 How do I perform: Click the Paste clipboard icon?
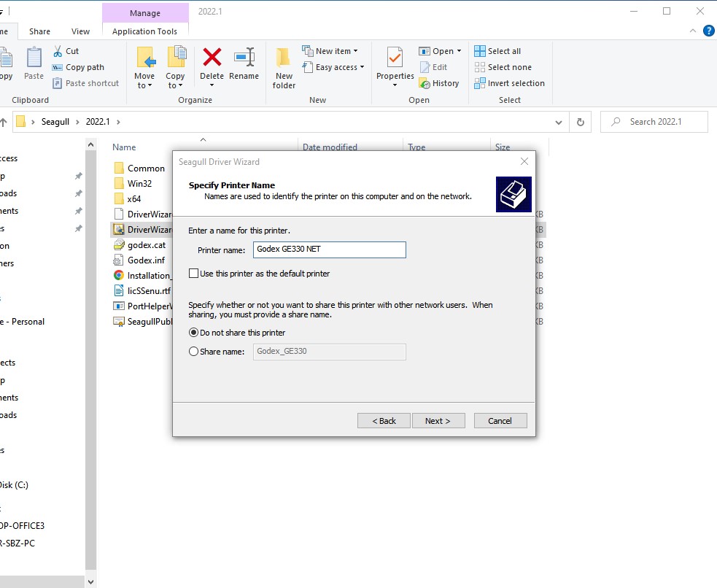(x=34, y=58)
